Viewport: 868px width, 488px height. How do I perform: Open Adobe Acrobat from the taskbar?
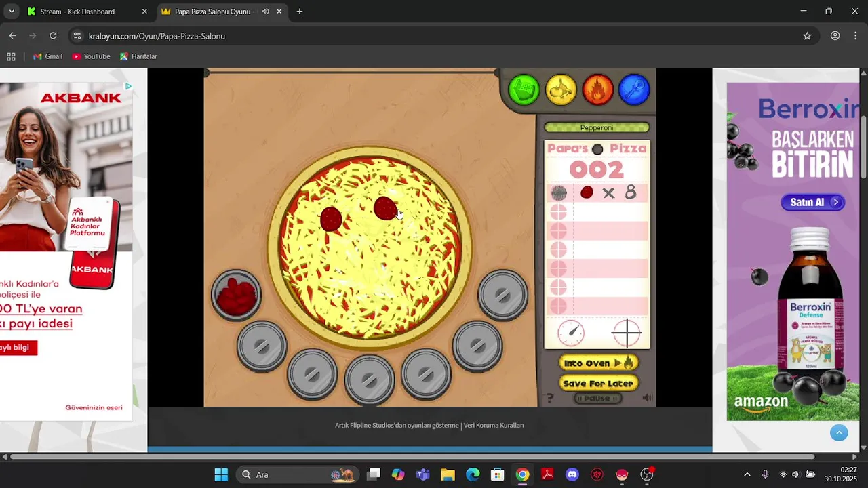tap(547, 474)
